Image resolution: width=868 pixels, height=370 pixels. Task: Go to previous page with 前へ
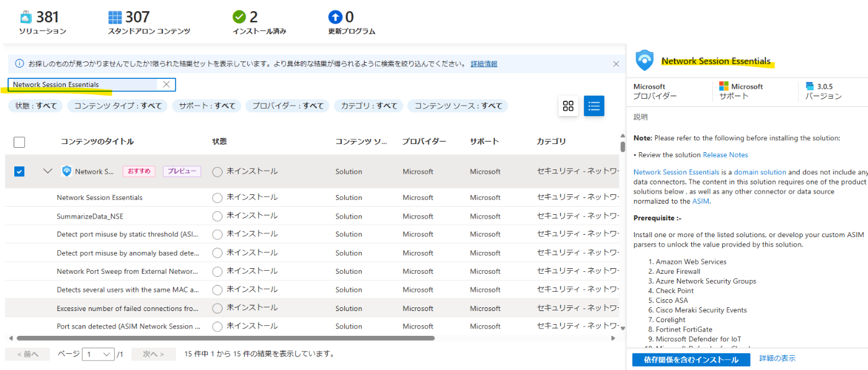click(x=28, y=354)
